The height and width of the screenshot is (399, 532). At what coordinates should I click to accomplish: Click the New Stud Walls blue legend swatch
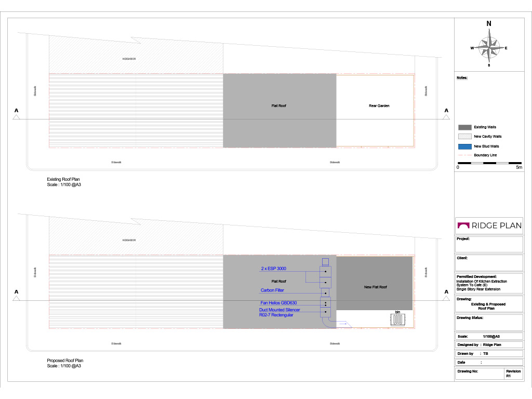click(x=464, y=147)
